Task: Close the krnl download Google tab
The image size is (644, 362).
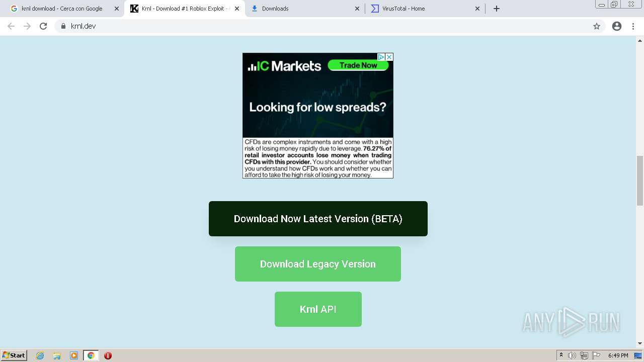Action: click(117, 9)
